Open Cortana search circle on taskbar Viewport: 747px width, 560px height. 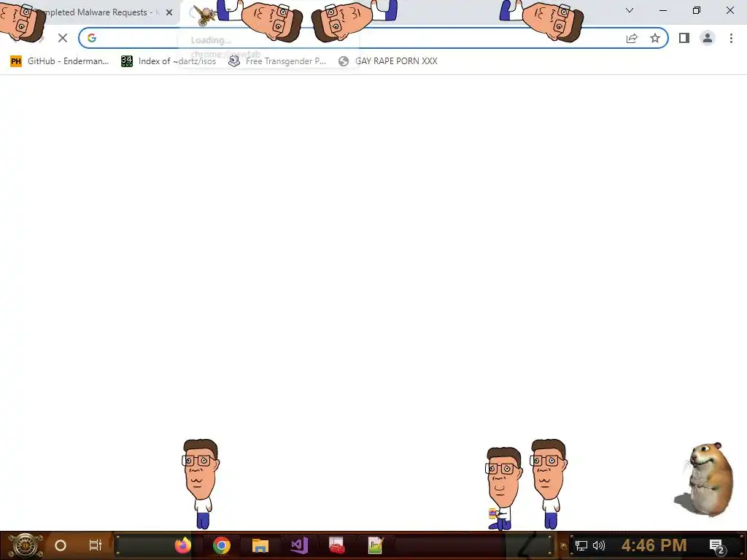pos(61,545)
